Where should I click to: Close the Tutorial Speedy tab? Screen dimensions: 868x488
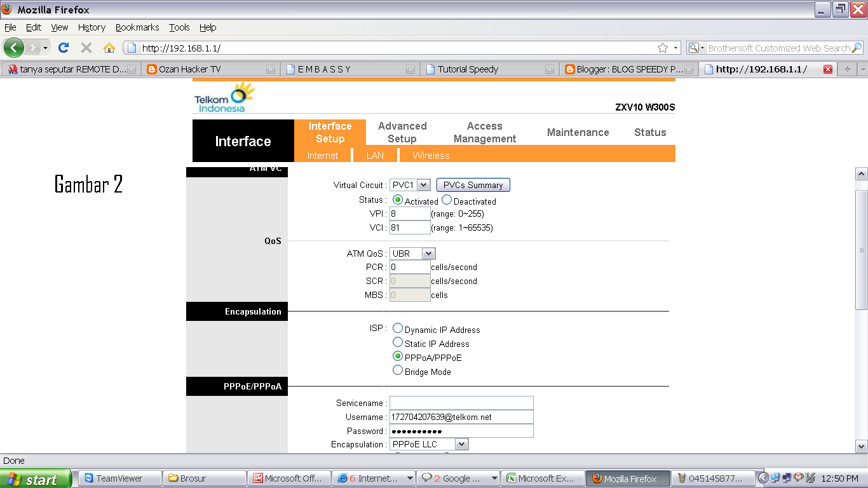coord(550,69)
